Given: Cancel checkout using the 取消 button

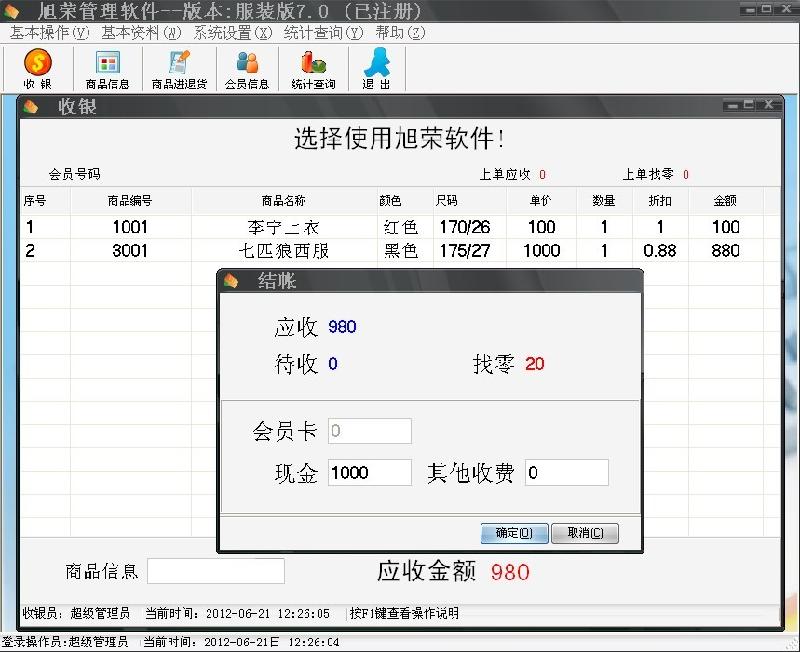Looking at the screenshot, I should pyautogui.click(x=585, y=533).
